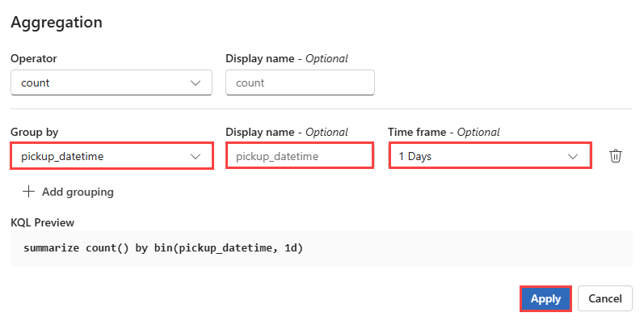Add another grouping
Viewport: 644px width, 321px height.
pos(68,192)
